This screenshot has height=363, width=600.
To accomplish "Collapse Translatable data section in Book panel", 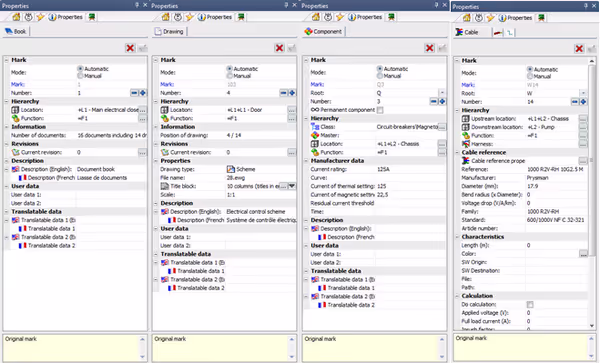I will click(x=7, y=212).
